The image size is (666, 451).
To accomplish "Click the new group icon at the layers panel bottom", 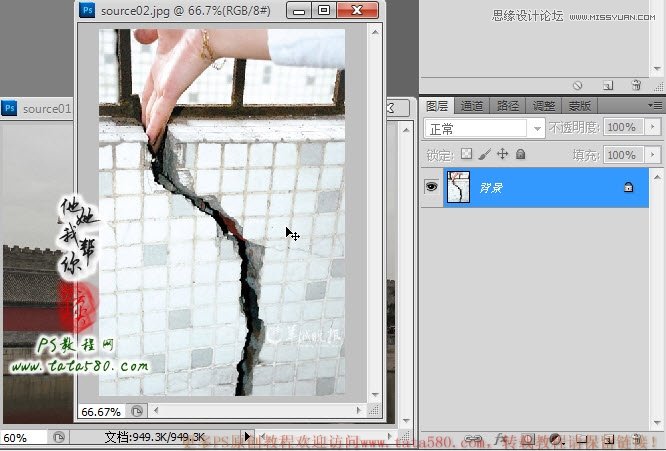I will pyautogui.click(x=582, y=440).
